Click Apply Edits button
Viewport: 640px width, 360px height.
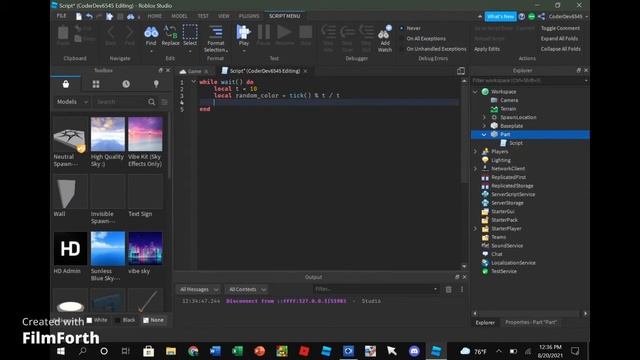[487, 49]
